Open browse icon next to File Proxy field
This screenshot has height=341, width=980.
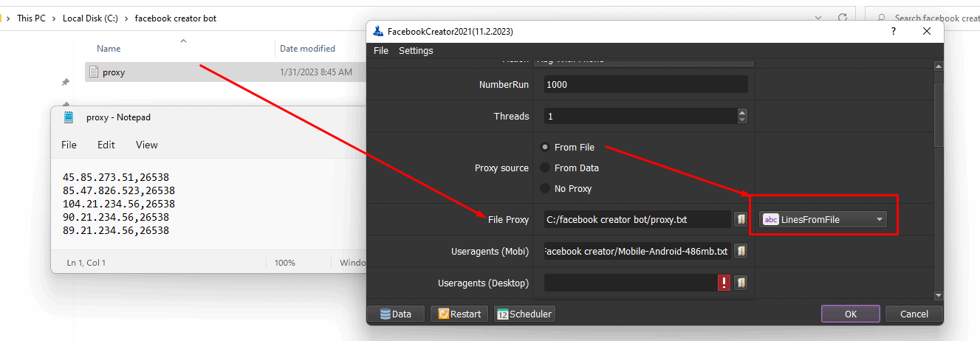pos(741,219)
